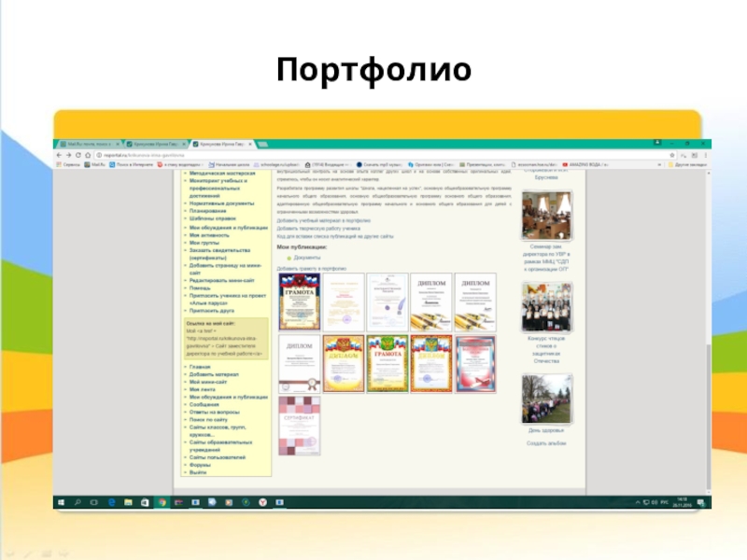Reload the page with the refresh icon
Viewport: 747px width, 560px height.
77,155
